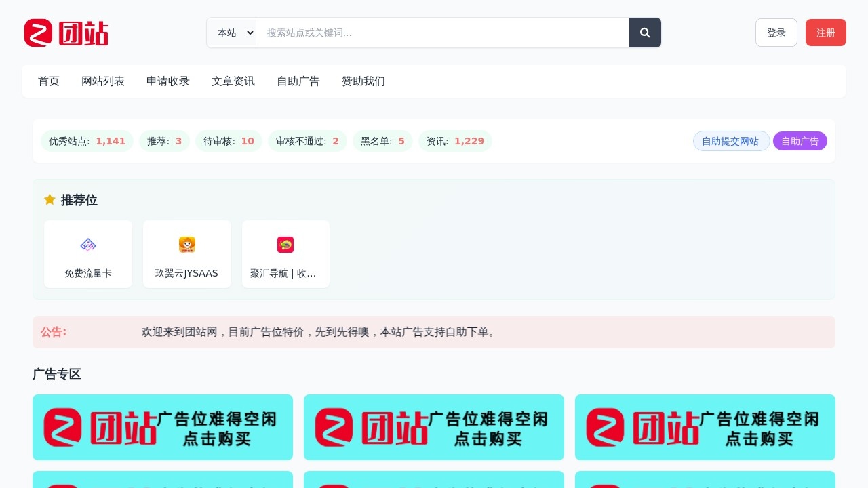Open the 本站 search scope dropdown

[232, 33]
